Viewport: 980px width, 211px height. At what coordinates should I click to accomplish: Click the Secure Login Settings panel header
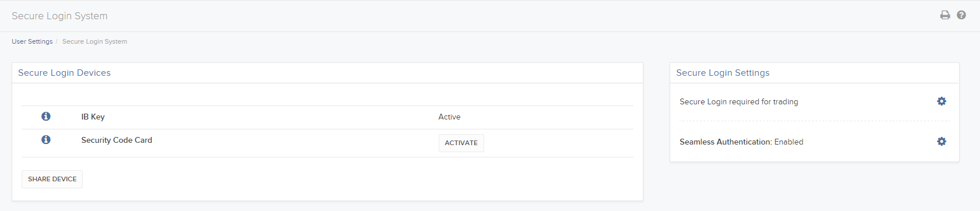[723, 73]
